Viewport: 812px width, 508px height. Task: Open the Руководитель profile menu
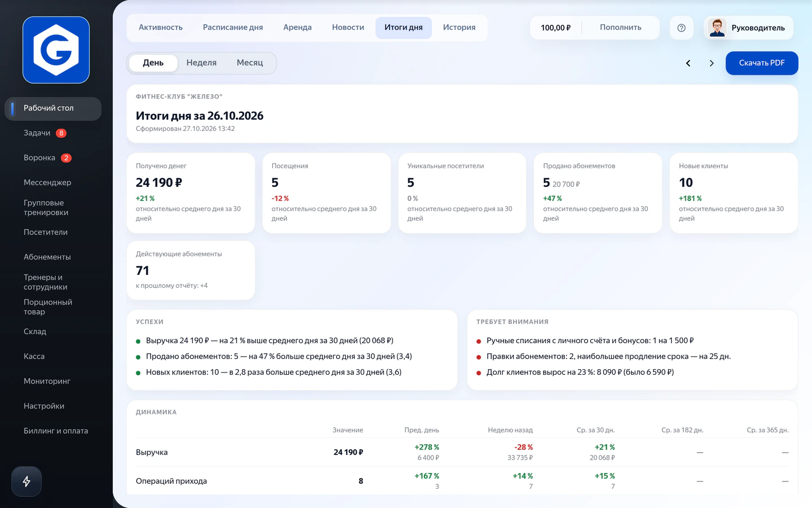(x=749, y=28)
